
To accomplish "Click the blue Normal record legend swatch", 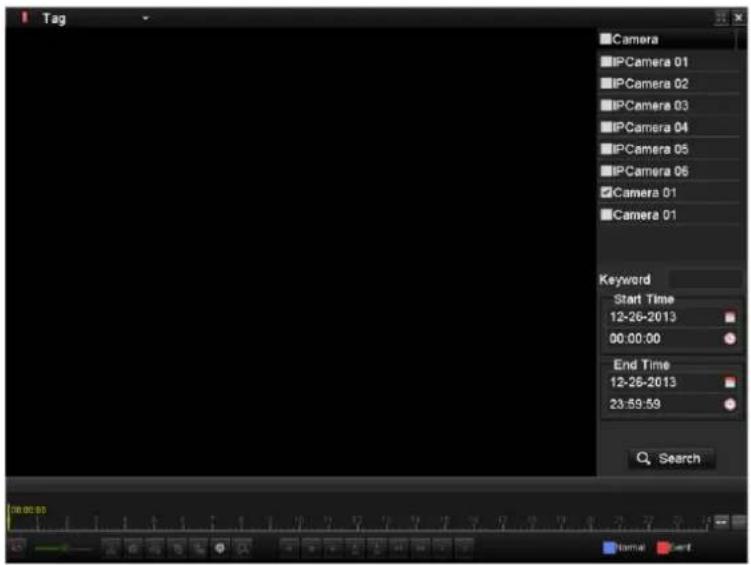I will click(x=609, y=547).
